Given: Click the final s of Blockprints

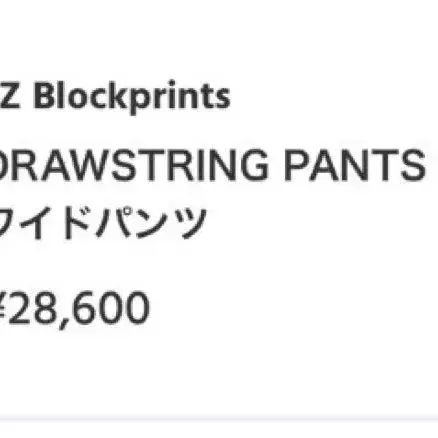Looking at the screenshot, I should 223,100.
